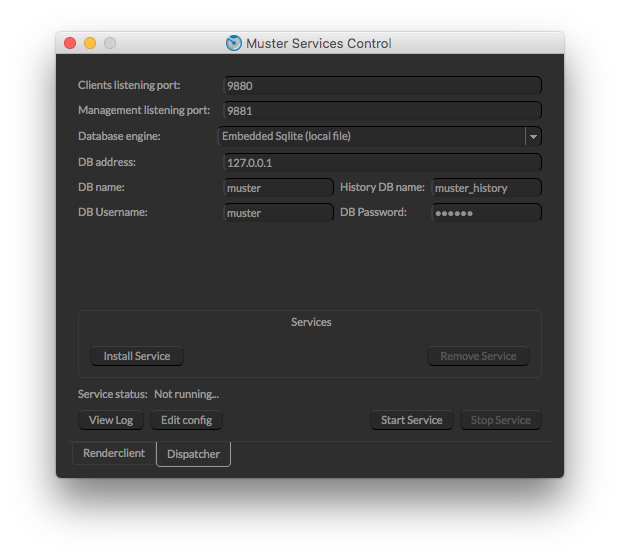Image resolution: width=620 pixels, height=558 pixels.
Task: Click the Muster app icon in title bar
Action: coord(234,43)
